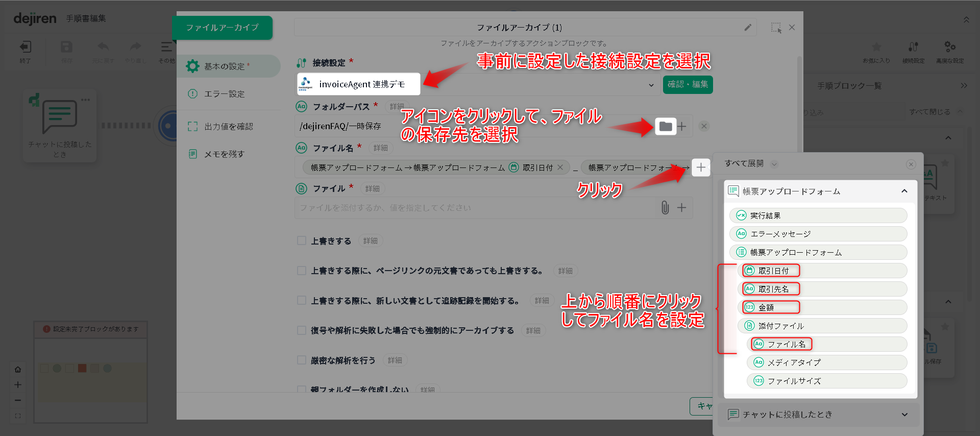Zoom out canvas with the minus icon
This screenshot has width=980, height=436.
coord(18,400)
